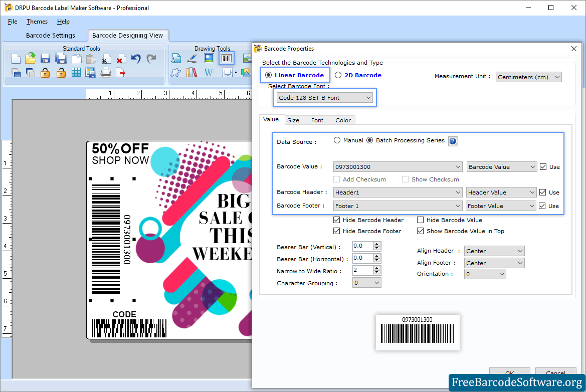Uncheck Hide Barcode Footer
Image resolution: width=586 pixels, height=392 pixels.
tap(337, 231)
